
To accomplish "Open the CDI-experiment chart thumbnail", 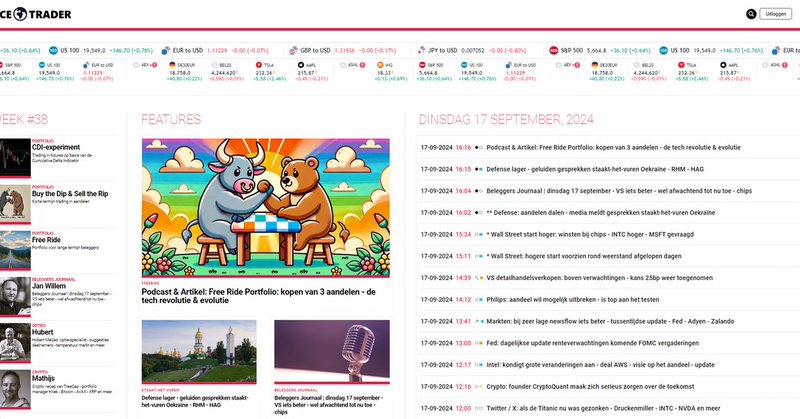I will [x=15, y=157].
